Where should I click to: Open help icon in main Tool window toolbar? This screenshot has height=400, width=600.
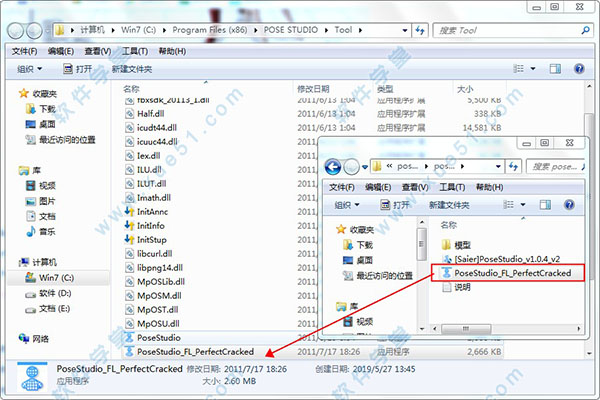point(579,69)
